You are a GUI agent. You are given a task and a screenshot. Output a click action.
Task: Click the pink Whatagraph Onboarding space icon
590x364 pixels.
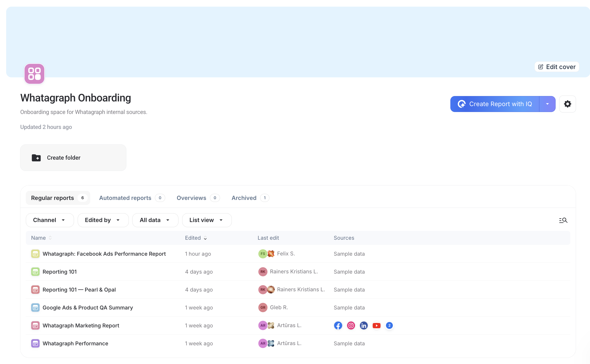click(x=34, y=74)
